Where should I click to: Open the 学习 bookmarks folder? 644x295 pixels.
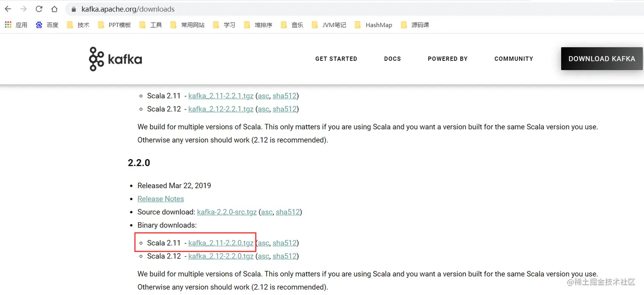pos(224,25)
